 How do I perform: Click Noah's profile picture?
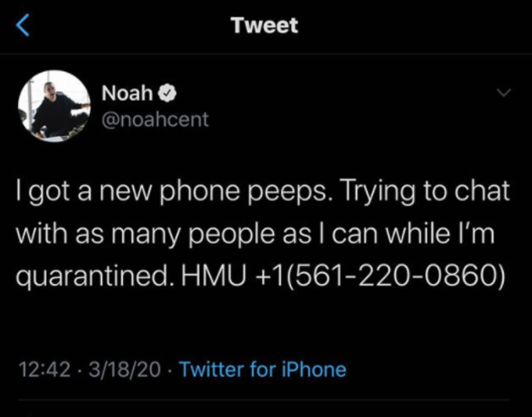pyautogui.click(x=54, y=106)
